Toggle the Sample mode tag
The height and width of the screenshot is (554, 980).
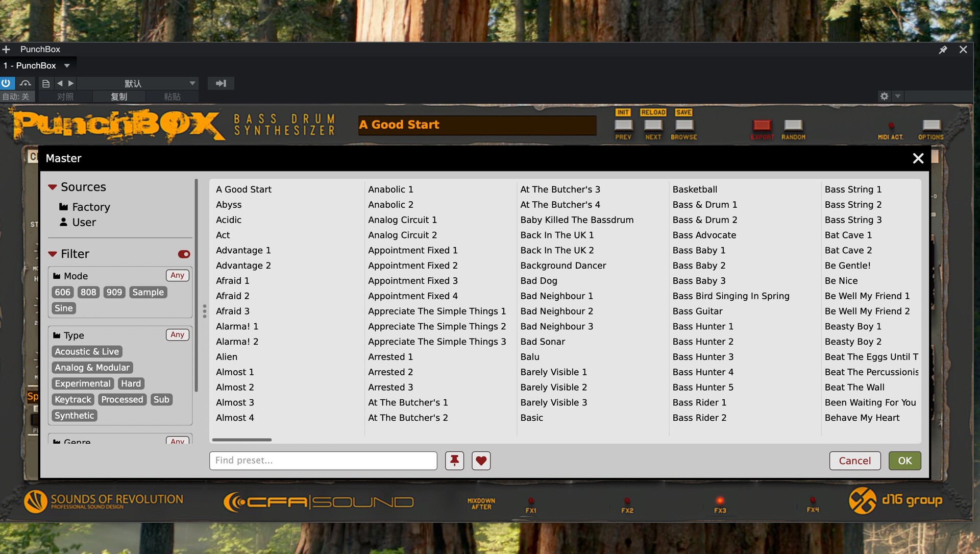coord(148,292)
